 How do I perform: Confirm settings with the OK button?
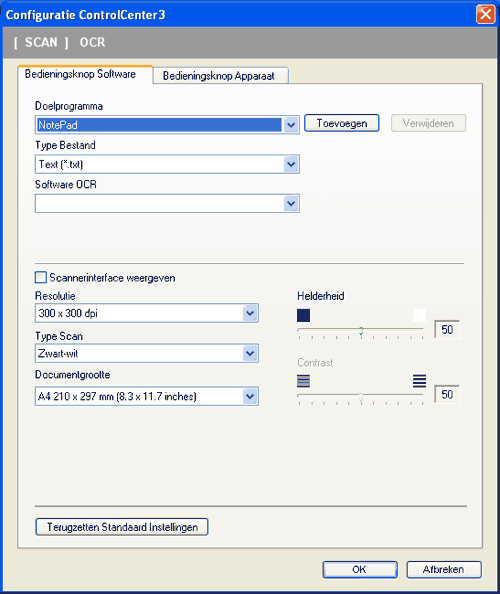[360, 569]
